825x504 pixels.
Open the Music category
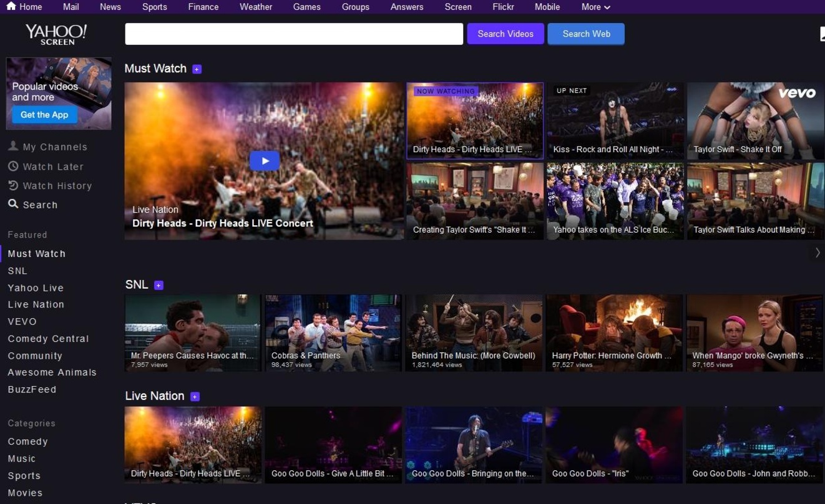tap(21, 458)
